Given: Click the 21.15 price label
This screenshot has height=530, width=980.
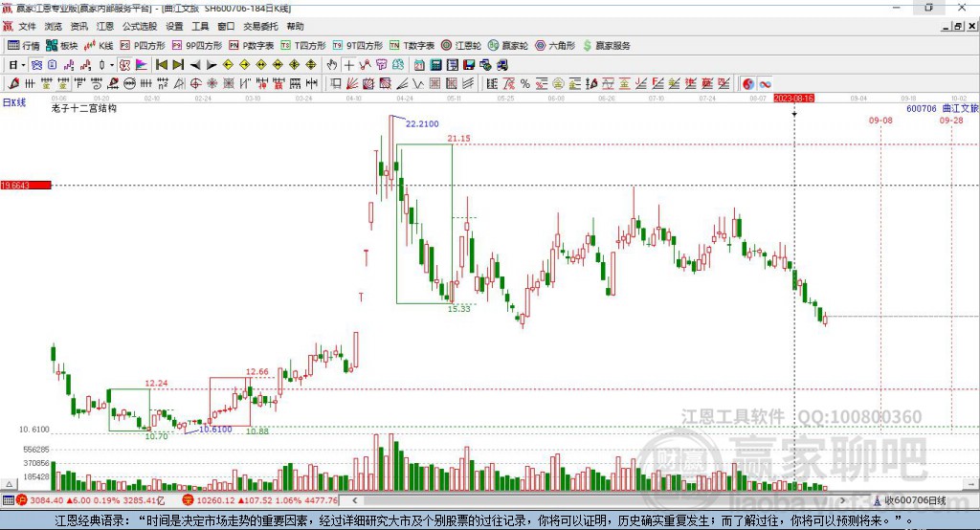Looking at the screenshot, I should pyautogui.click(x=458, y=138).
